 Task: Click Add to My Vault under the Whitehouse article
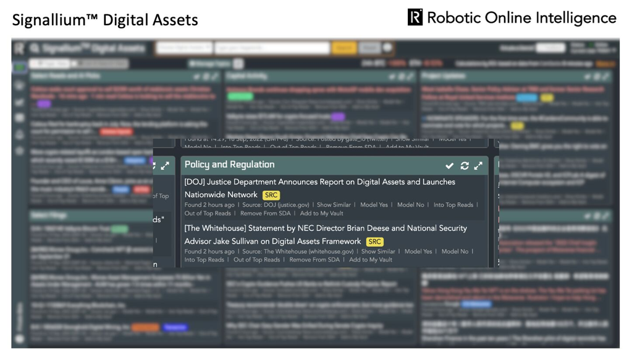click(x=371, y=260)
